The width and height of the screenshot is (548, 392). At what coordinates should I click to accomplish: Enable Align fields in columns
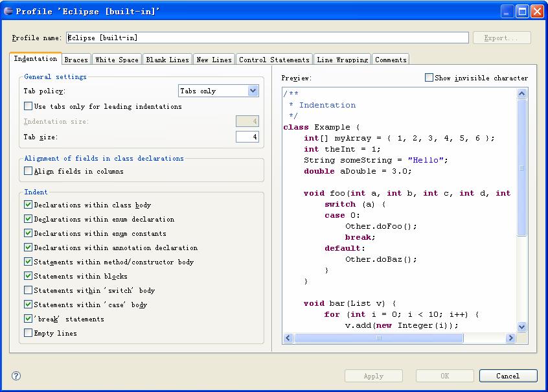pyautogui.click(x=28, y=171)
